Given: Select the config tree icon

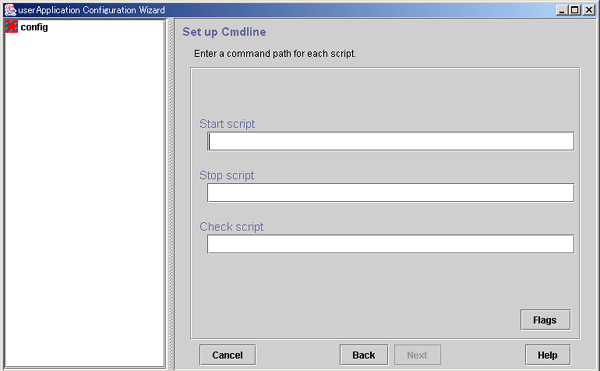Looking at the screenshot, I should [x=11, y=27].
